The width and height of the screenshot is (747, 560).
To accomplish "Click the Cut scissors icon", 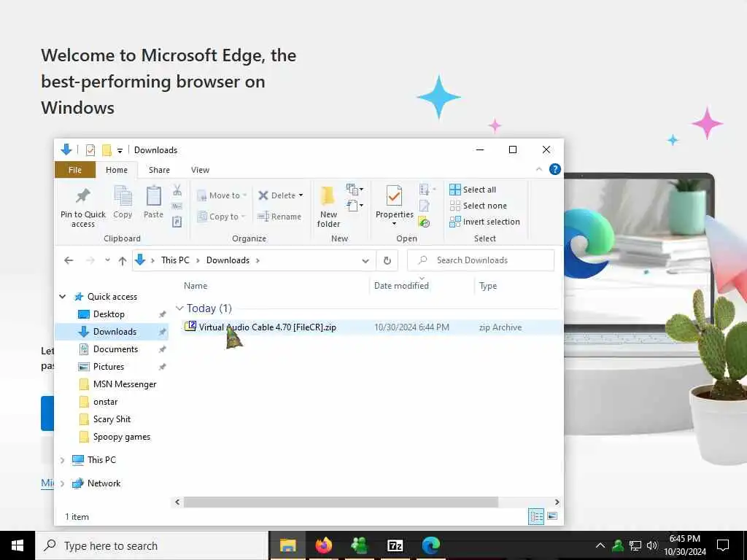I will 177,190.
